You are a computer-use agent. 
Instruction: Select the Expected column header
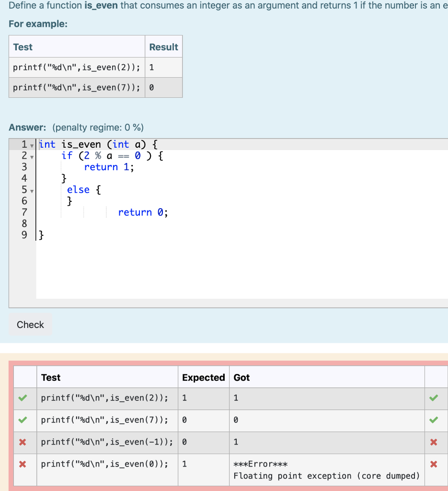point(203,377)
